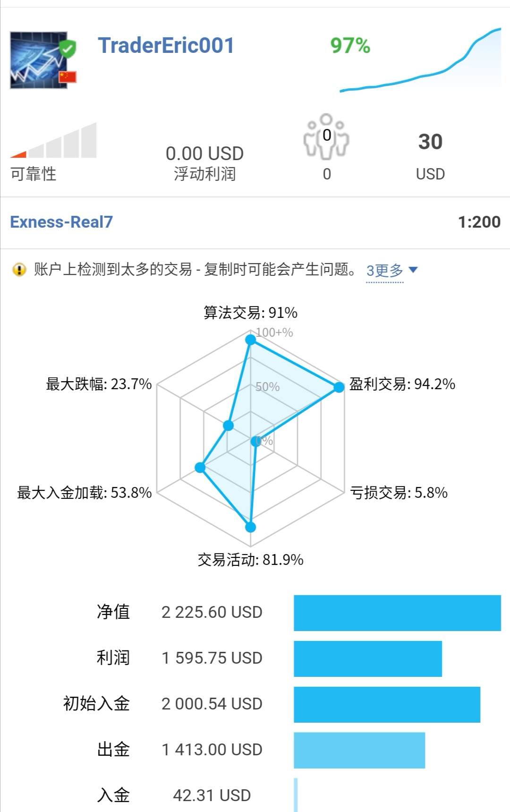Screen dimensions: 510x812
Task: Click the 出金 withdrawal bar
Action: 359,750
